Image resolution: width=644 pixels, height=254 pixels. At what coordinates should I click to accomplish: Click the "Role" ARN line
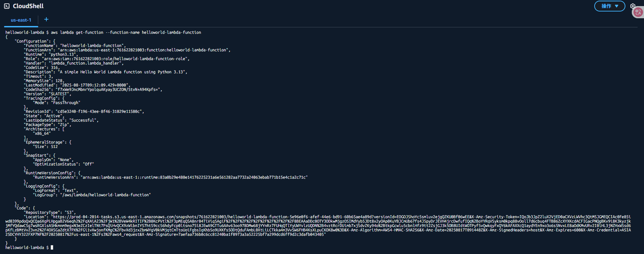tap(107, 59)
